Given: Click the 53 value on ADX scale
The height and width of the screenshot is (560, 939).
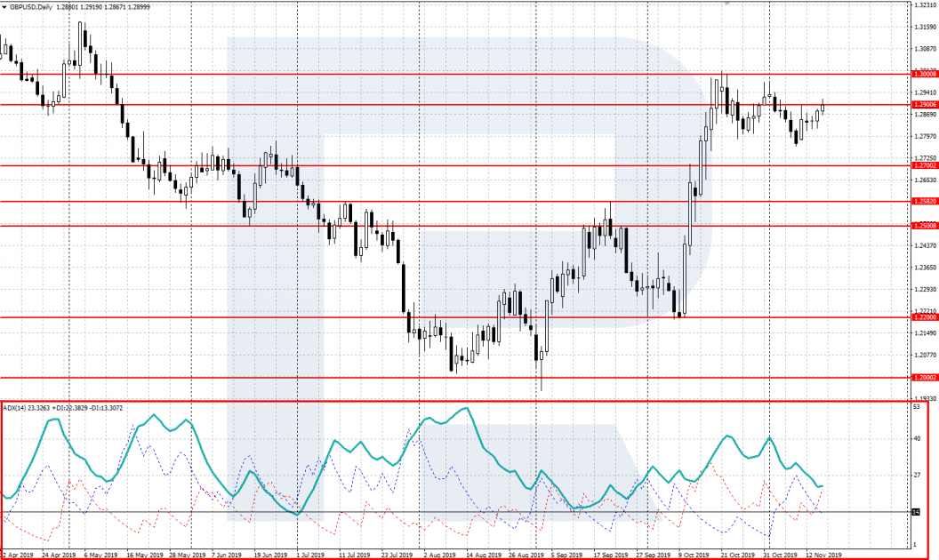Looking at the screenshot, I should point(916,406).
